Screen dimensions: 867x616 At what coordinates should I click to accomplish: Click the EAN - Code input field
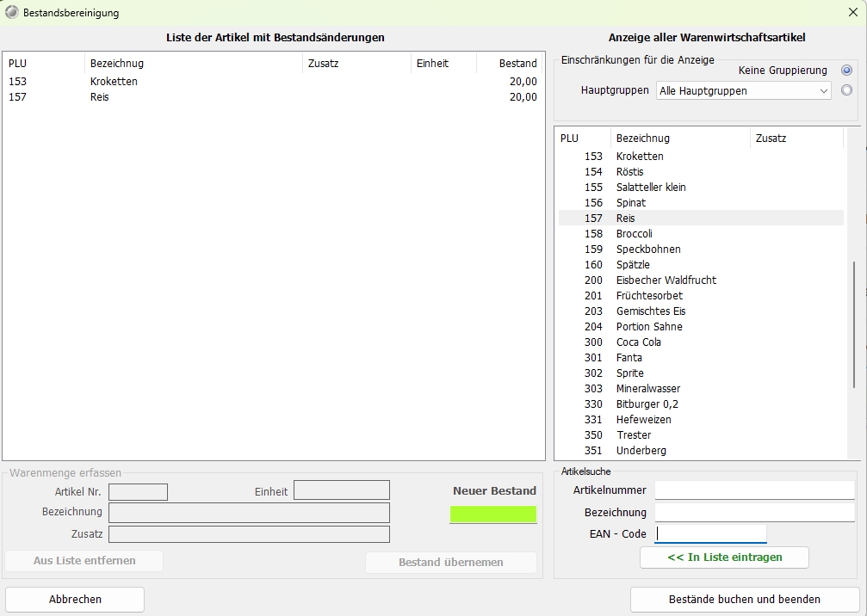710,534
